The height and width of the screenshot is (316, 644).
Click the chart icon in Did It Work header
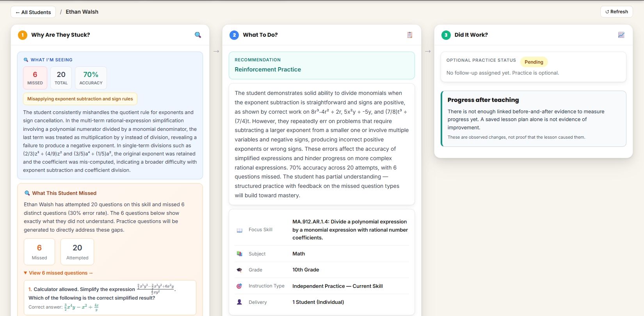(621, 35)
